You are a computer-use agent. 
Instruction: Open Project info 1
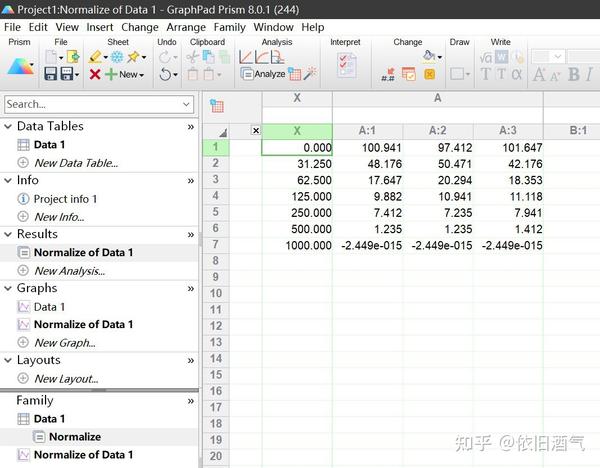[65, 199]
